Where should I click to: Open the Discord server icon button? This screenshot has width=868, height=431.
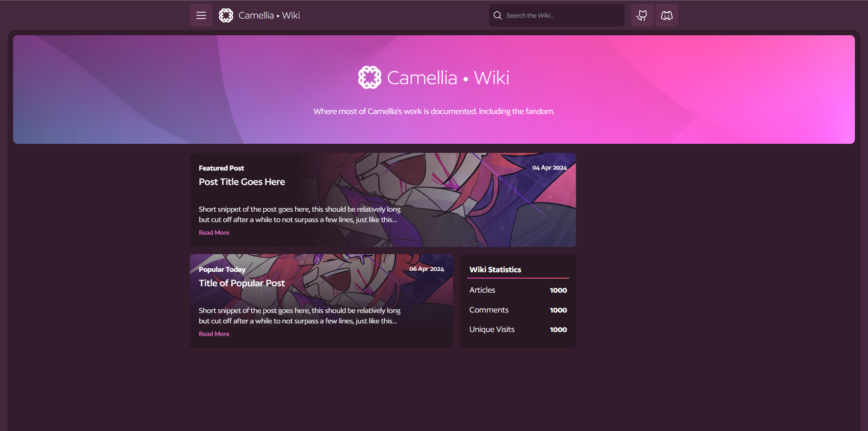[x=667, y=15]
